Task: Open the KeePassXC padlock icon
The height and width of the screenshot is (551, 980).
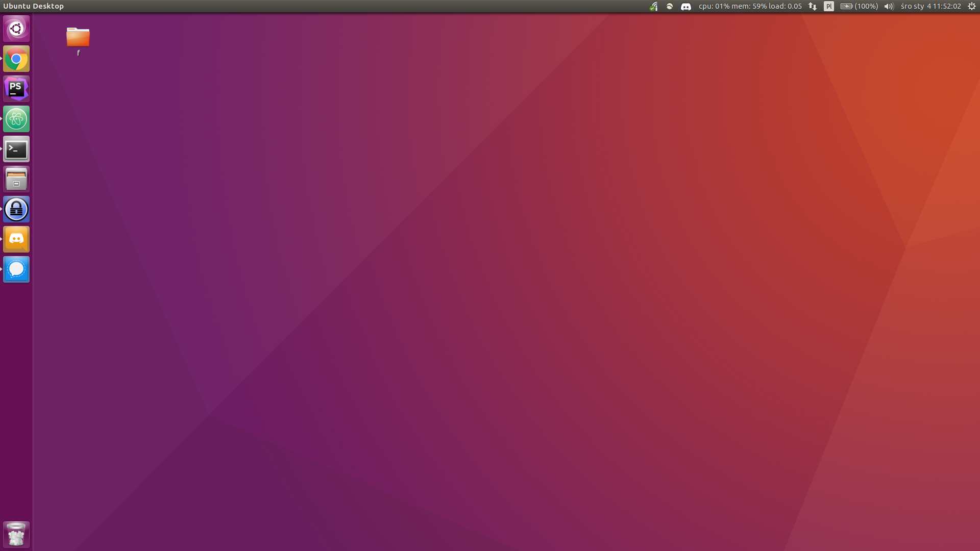Action: tap(16, 210)
